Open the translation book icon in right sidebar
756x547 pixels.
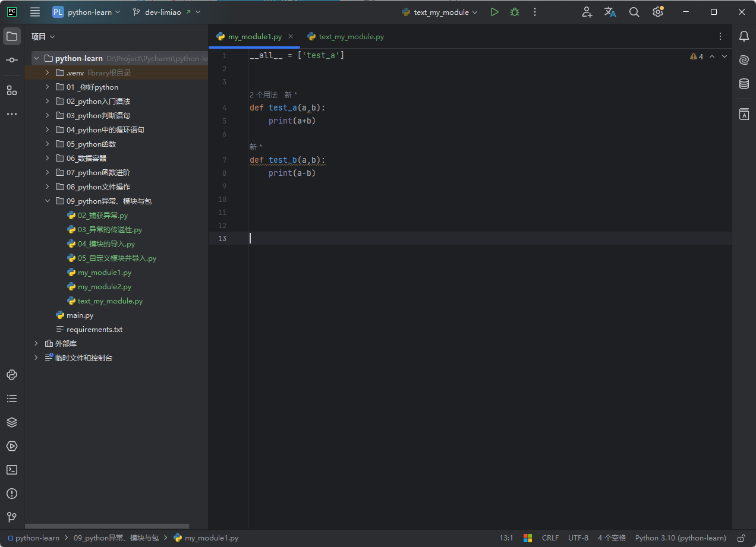(744, 114)
